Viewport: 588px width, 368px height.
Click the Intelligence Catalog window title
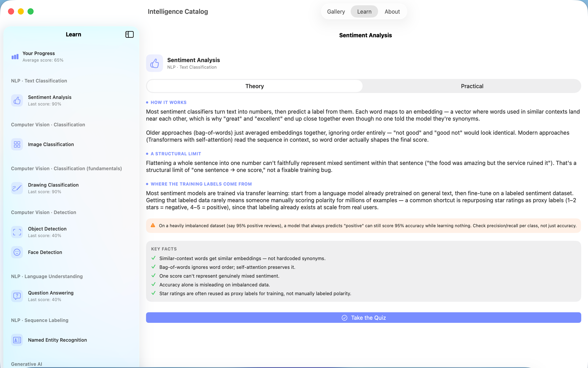click(x=178, y=11)
